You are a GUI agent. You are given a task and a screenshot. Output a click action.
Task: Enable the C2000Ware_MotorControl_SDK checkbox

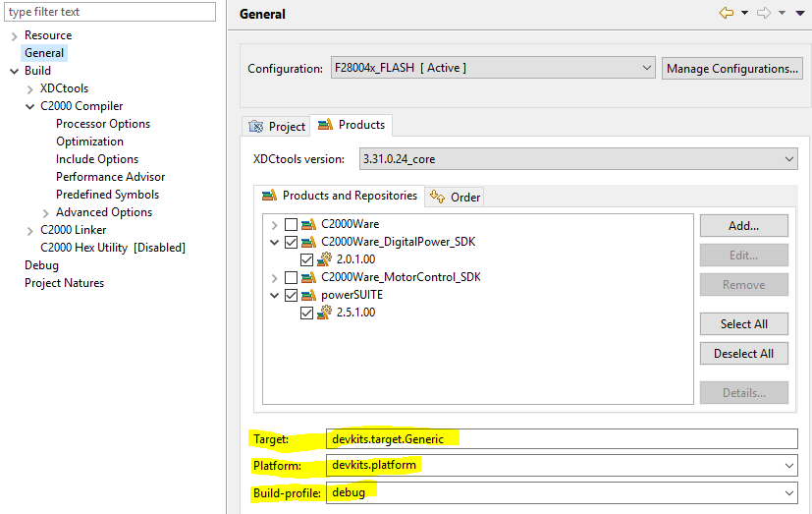(x=291, y=277)
